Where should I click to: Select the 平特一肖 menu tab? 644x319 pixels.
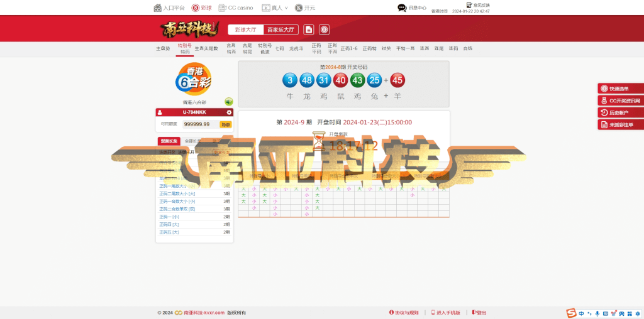pos(406,48)
